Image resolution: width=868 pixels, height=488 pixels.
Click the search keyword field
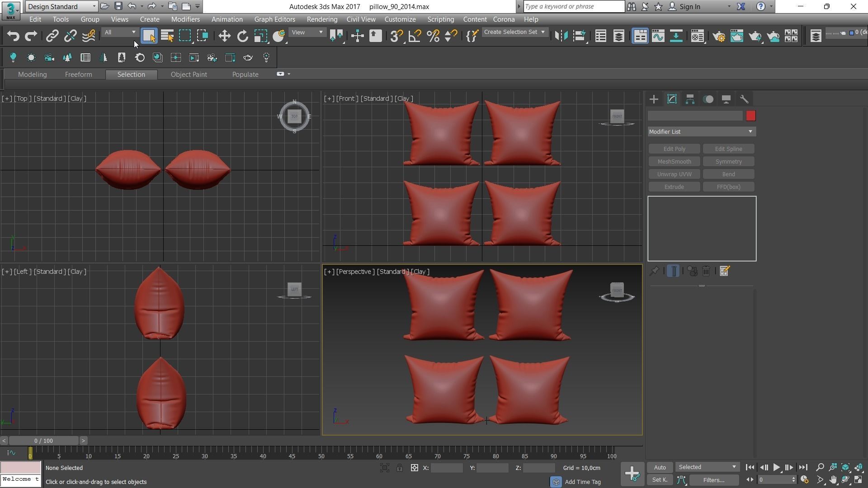[x=574, y=6]
